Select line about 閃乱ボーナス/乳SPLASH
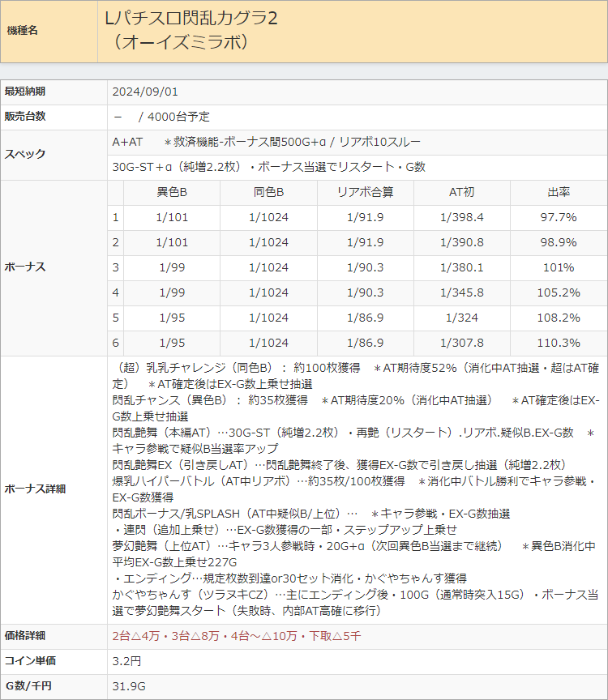 (x=311, y=514)
